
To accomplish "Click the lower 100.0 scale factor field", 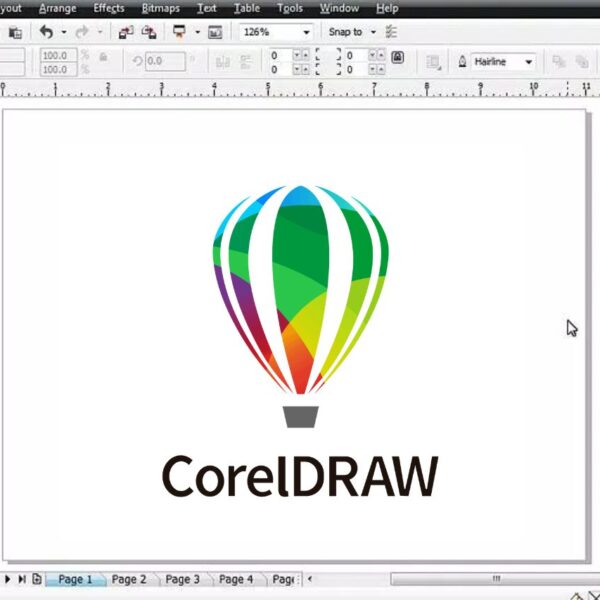I will point(59,69).
